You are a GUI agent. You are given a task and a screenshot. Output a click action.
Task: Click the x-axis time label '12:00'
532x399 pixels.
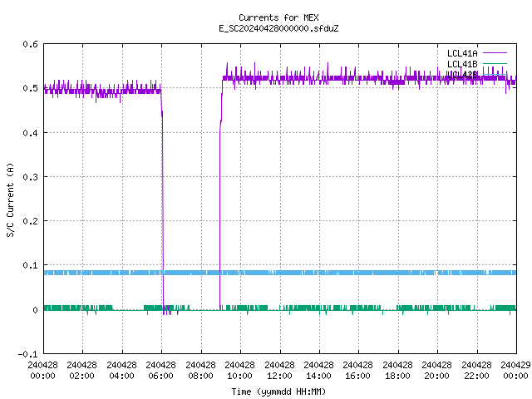279,376
